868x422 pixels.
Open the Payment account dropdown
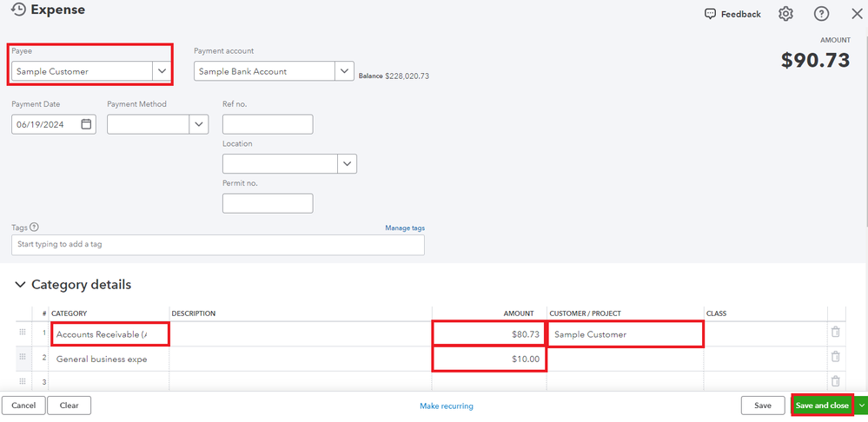pyautogui.click(x=345, y=71)
